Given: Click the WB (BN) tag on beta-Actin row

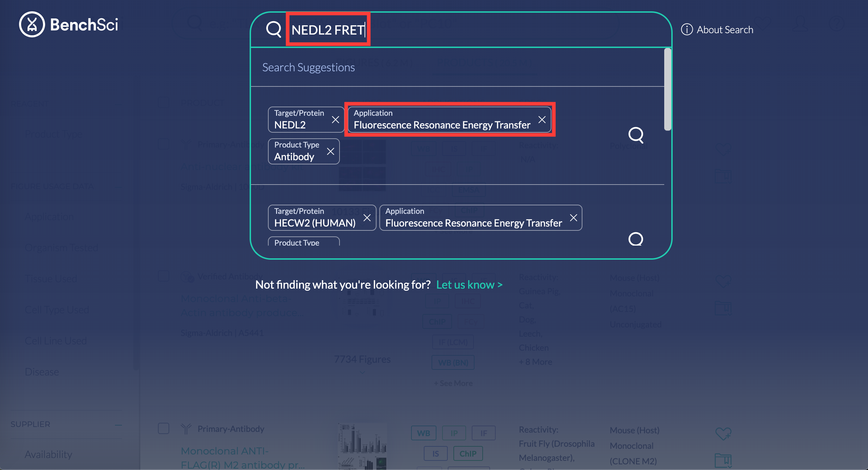Looking at the screenshot, I should point(453,362).
